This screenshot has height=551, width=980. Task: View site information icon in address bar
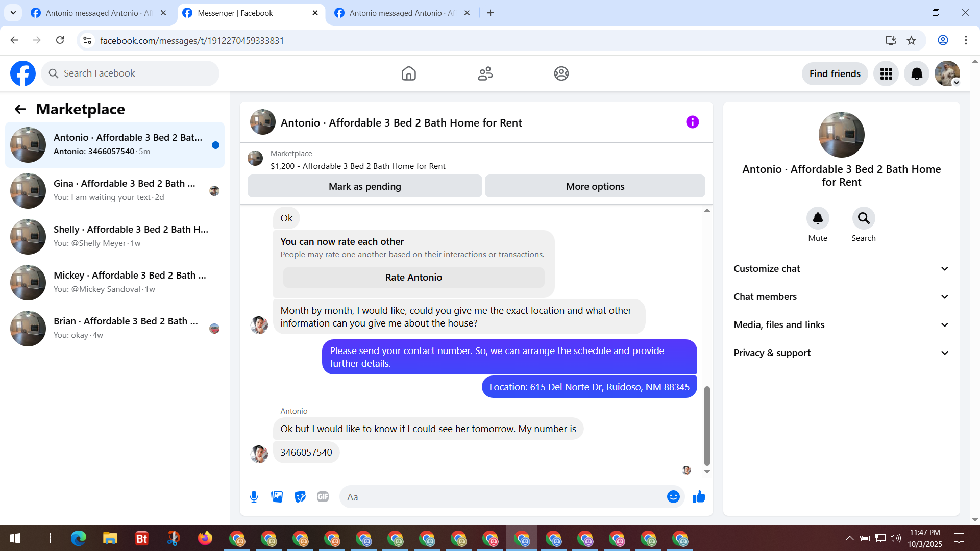click(x=87, y=40)
